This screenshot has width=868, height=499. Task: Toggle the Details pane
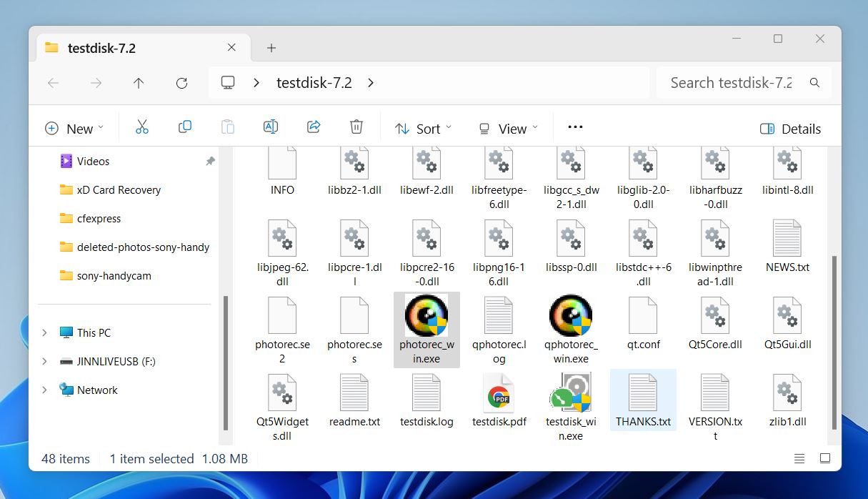coord(790,129)
